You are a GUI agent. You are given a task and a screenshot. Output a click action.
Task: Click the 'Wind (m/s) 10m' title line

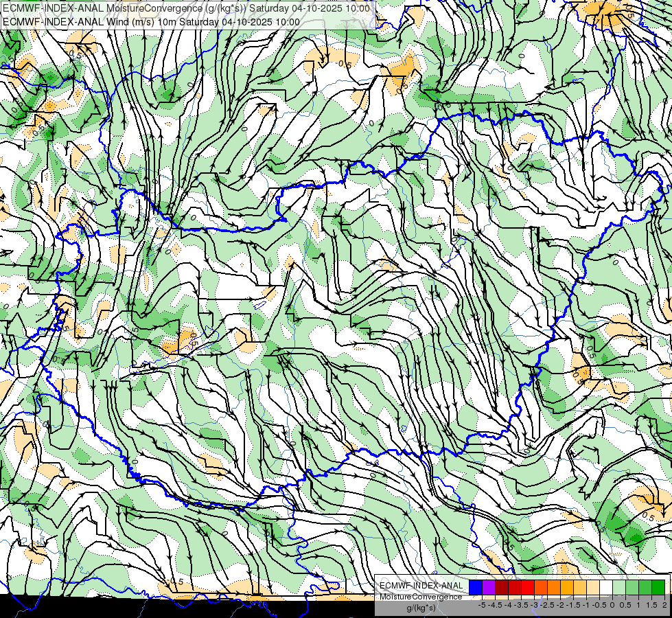(x=151, y=22)
